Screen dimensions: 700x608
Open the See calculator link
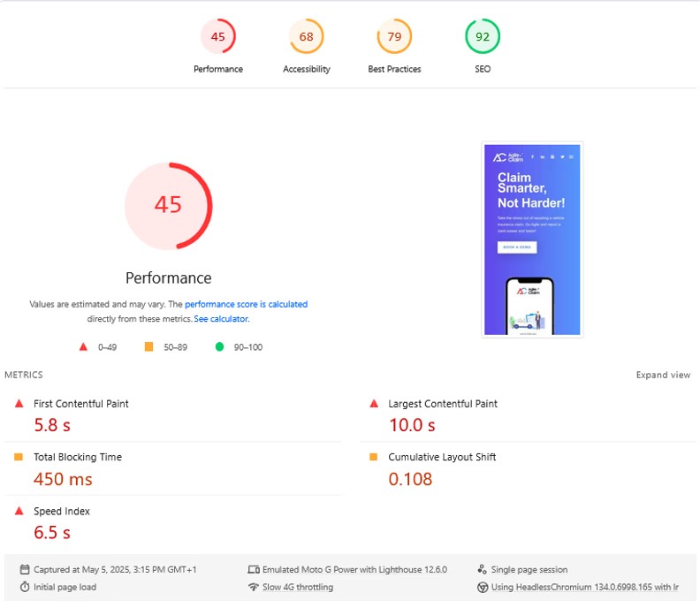(221, 319)
